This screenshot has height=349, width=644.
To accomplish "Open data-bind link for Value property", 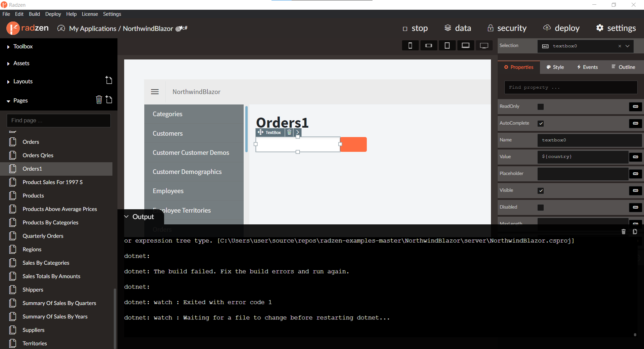I will (x=635, y=157).
